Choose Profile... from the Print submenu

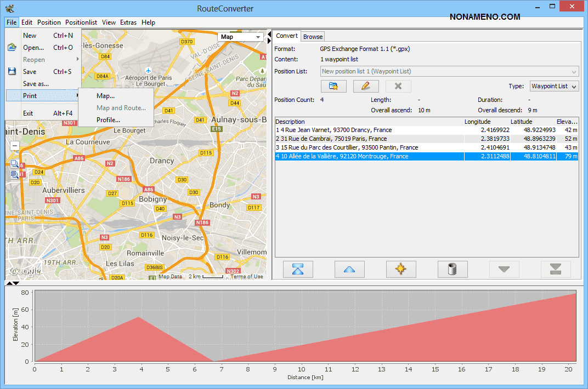point(108,120)
